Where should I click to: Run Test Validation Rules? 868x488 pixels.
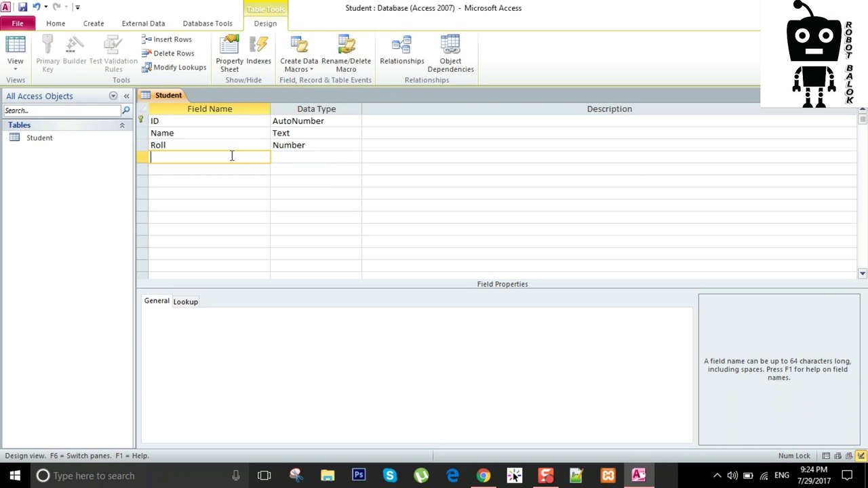113,54
